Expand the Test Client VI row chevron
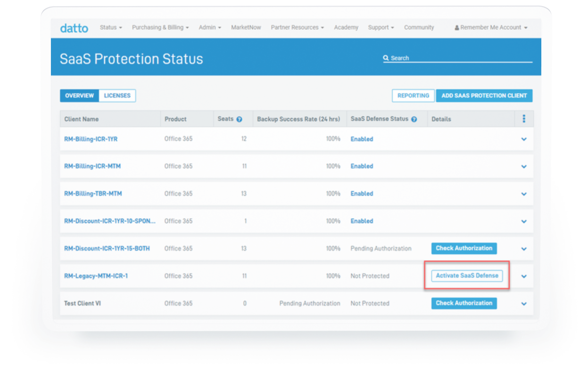This screenshot has width=588, height=374. coord(524,304)
